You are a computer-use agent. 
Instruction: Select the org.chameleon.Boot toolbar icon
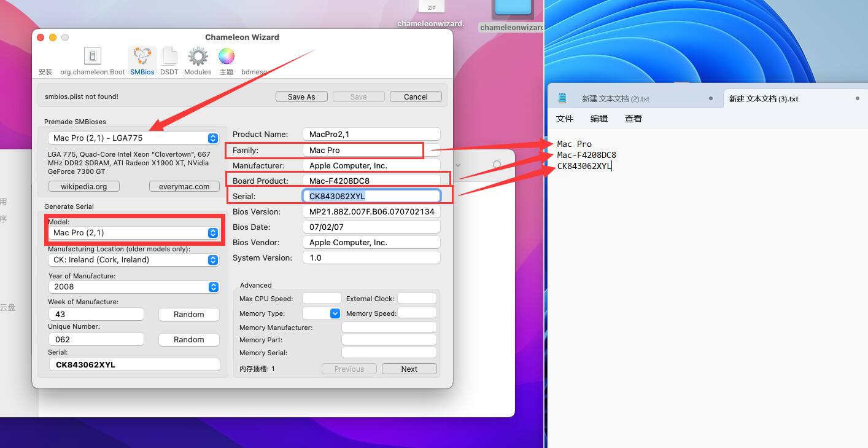pos(92,57)
